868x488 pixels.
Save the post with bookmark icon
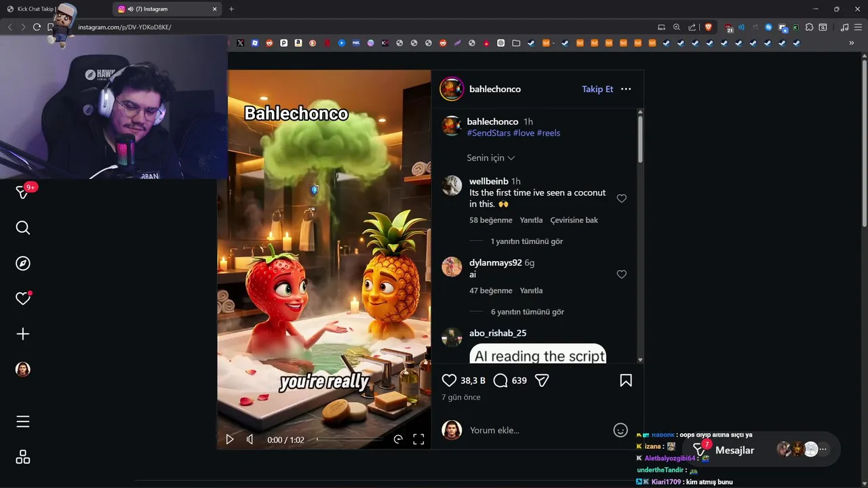(x=626, y=380)
